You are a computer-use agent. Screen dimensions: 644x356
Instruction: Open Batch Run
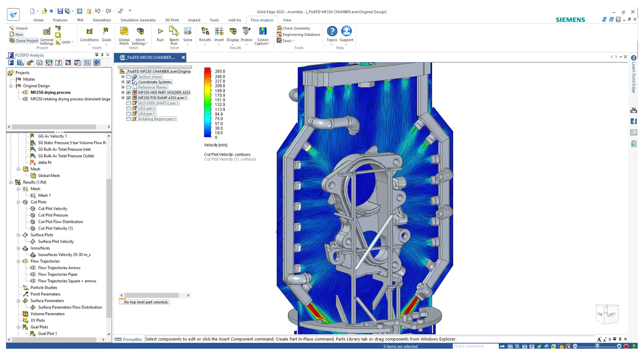pos(174,36)
